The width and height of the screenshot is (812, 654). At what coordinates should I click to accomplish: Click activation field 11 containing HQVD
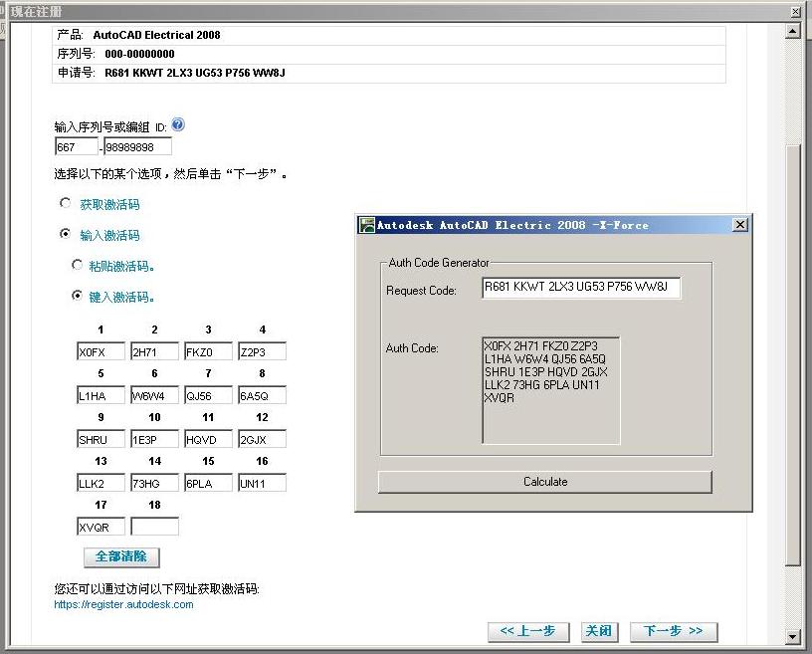208,439
